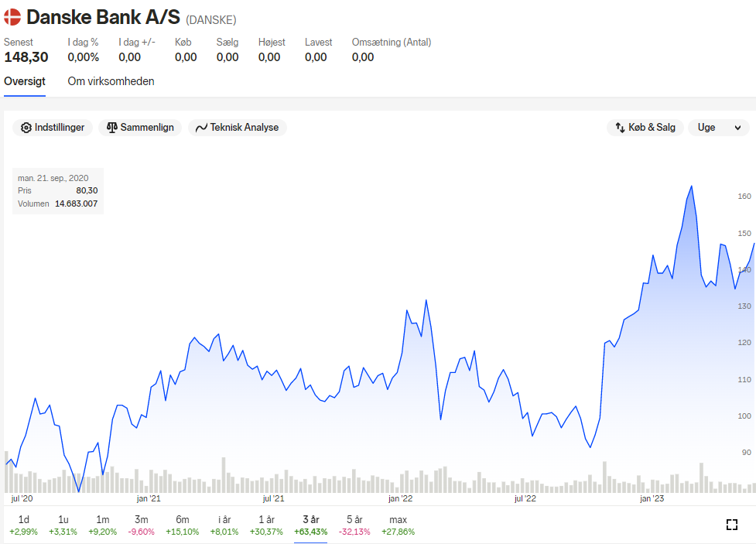Click the Køb & Salg button
The height and width of the screenshot is (544, 756).
[645, 128]
